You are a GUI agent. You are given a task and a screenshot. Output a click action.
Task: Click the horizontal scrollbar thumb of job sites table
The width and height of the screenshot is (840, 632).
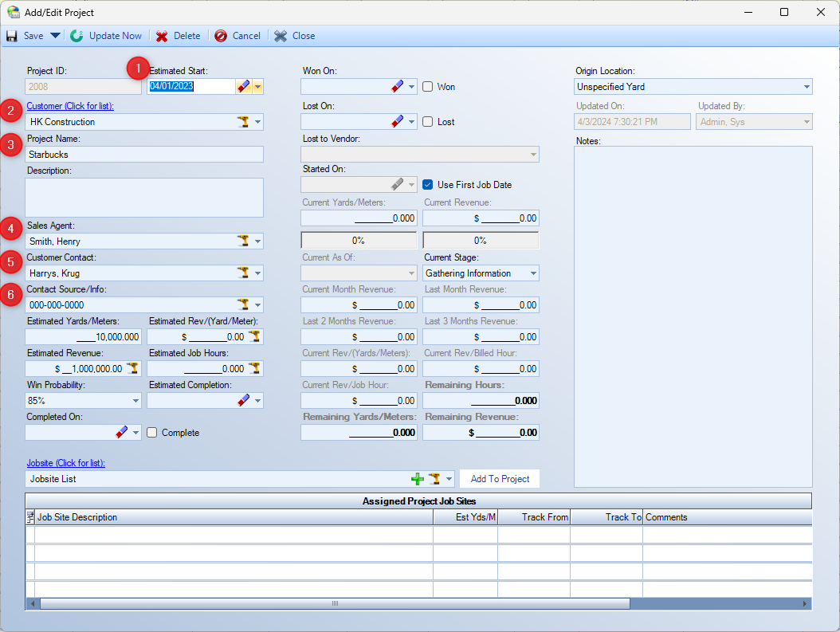[335, 603]
